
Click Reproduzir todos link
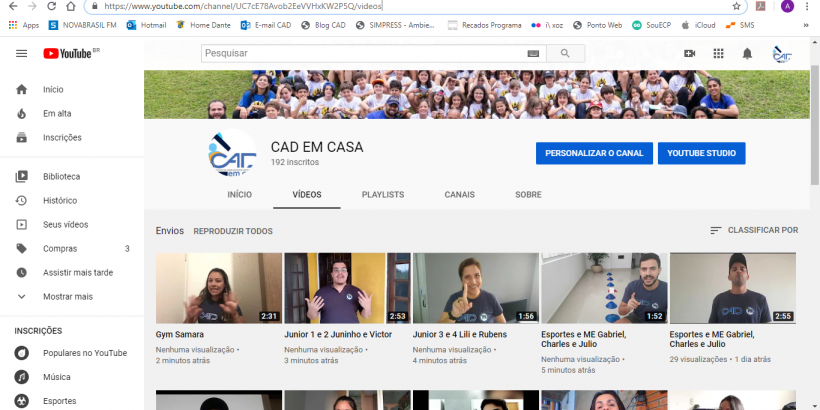tap(233, 231)
